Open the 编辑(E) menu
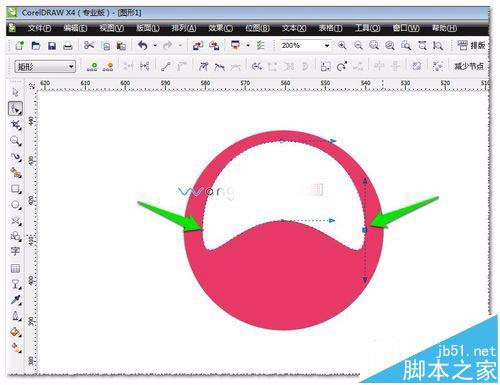500x385 pixels. coord(75,28)
